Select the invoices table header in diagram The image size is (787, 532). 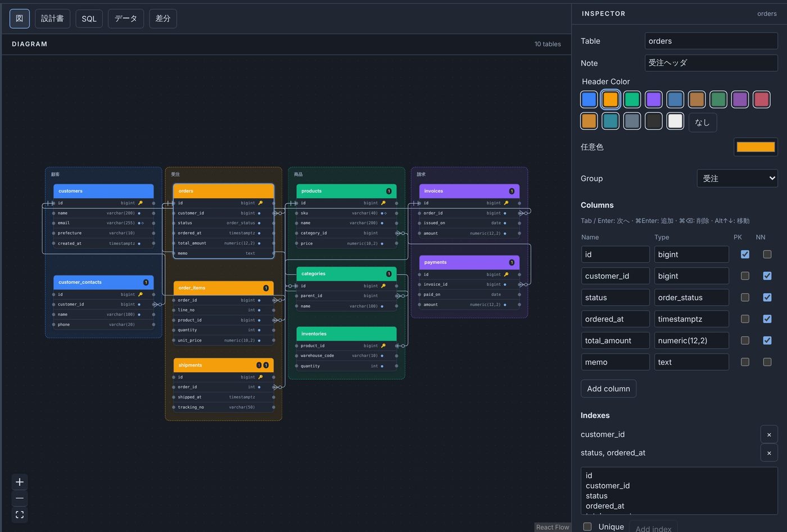[x=469, y=191]
